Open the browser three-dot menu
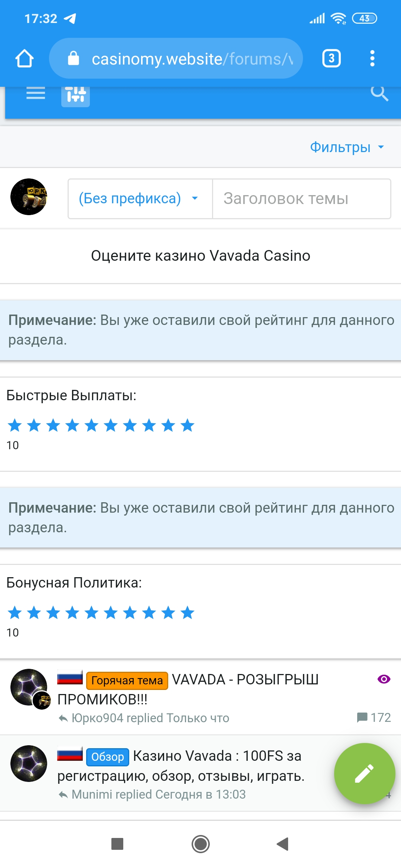 (372, 58)
